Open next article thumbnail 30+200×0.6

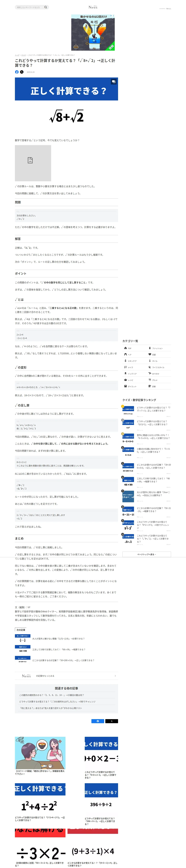coord(23,660)
